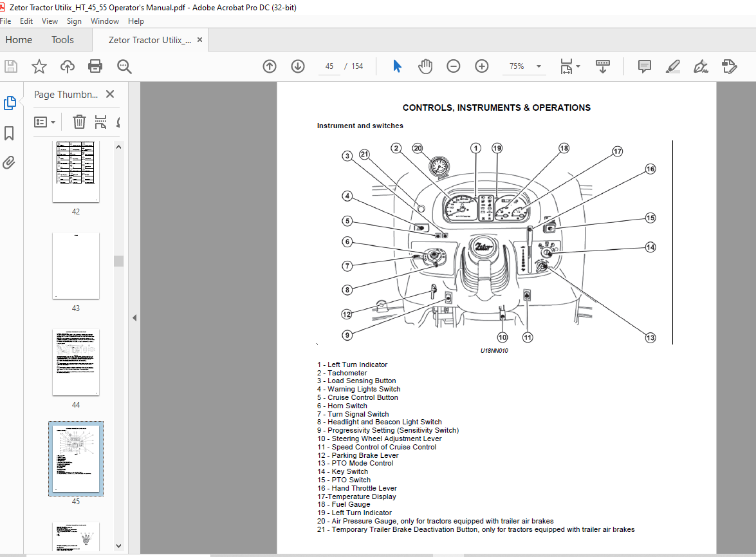This screenshot has height=557, width=756.
Task: Click the line '18 - Fuel Gauge'
Action: tap(344, 504)
